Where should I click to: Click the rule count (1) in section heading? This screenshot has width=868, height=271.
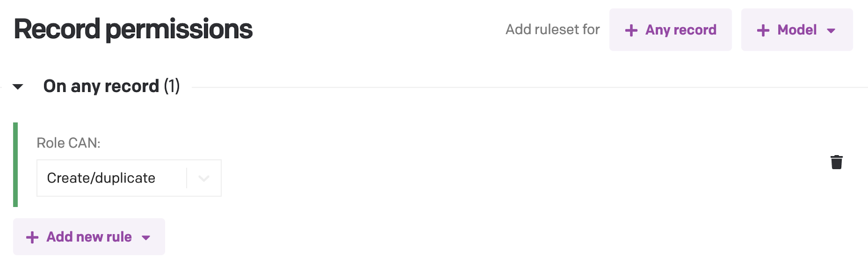click(x=172, y=86)
